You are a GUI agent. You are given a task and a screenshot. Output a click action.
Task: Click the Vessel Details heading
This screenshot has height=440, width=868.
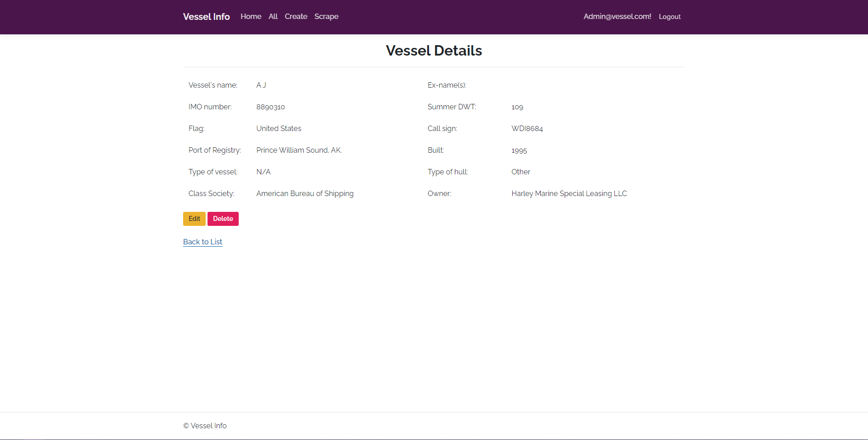434,51
